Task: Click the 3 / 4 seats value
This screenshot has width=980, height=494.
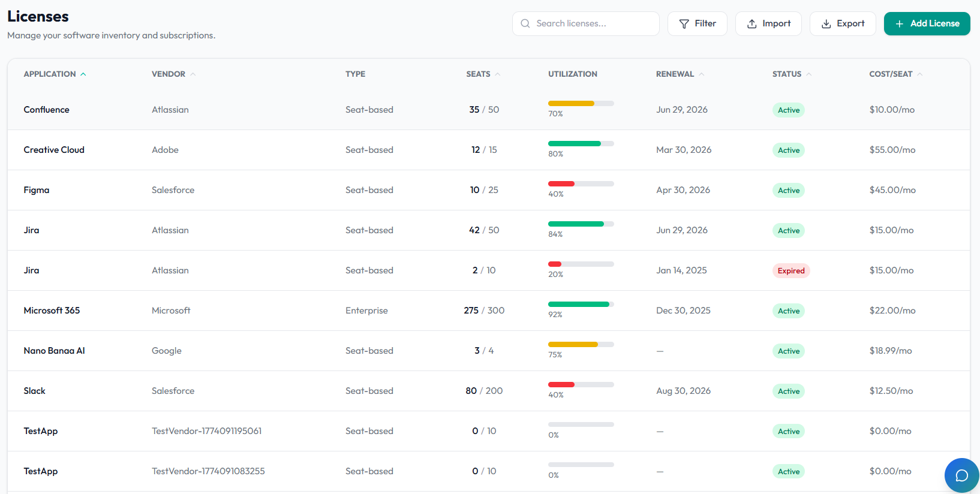Action: pyautogui.click(x=484, y=351)
